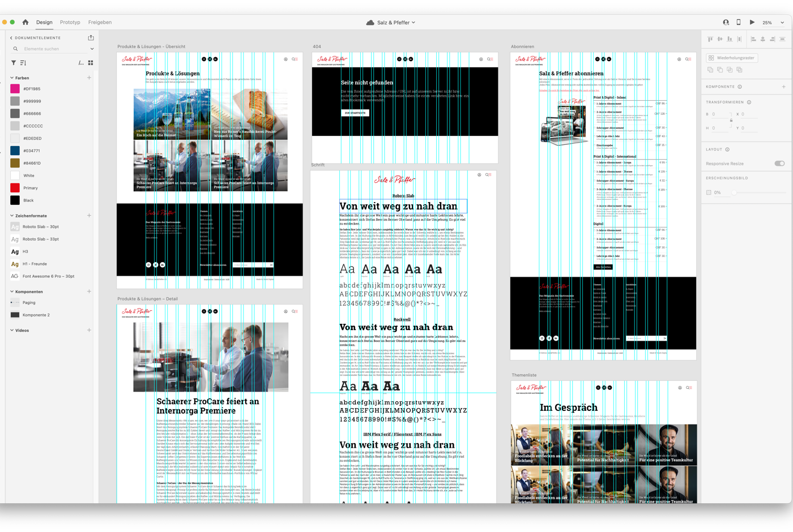Click the sort order icon
The width and height of the screenshot is (793, 532).
(23, 63)
